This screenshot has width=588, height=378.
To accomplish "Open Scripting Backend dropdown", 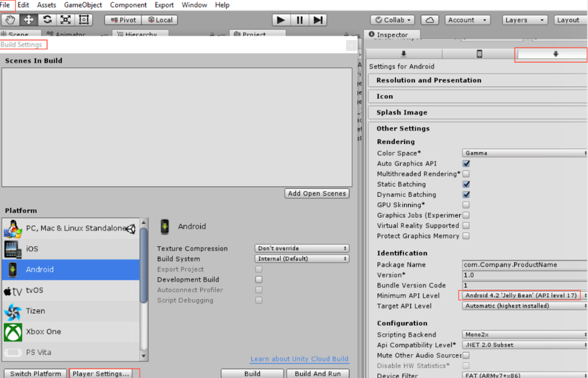I will [x=525, y=334].
